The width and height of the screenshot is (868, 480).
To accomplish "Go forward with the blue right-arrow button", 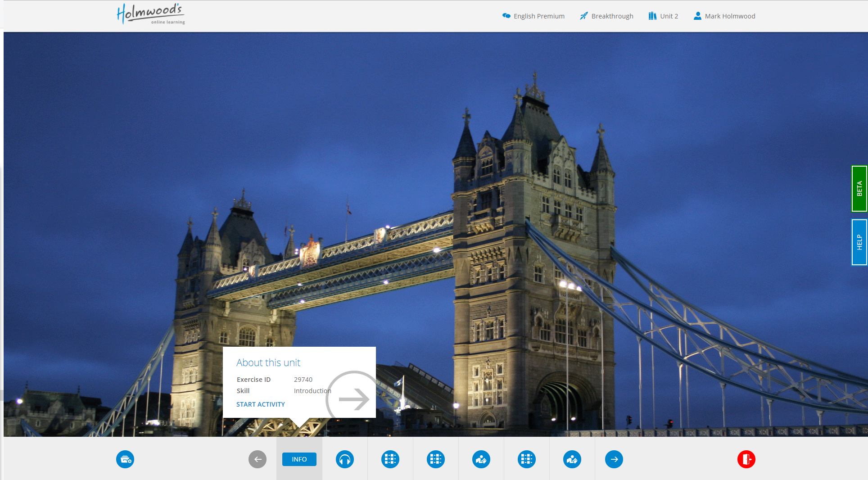I will pyautogui.click(x=614, y=459).
